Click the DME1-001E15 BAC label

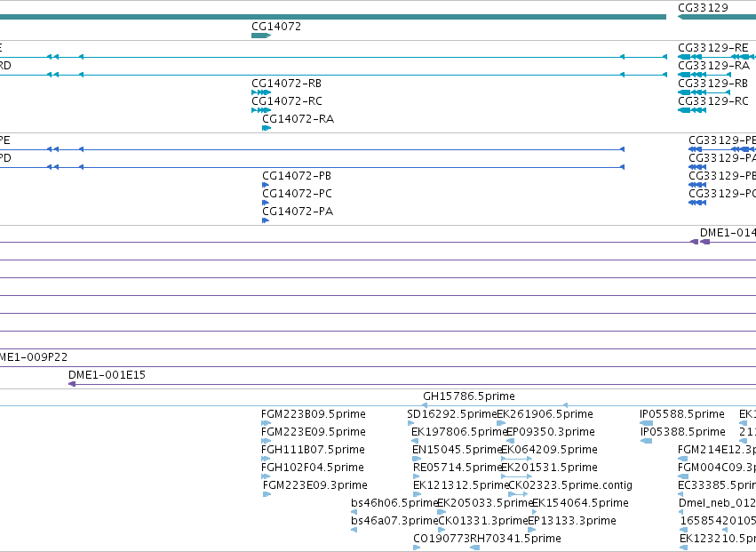click(x=107, y=375)
